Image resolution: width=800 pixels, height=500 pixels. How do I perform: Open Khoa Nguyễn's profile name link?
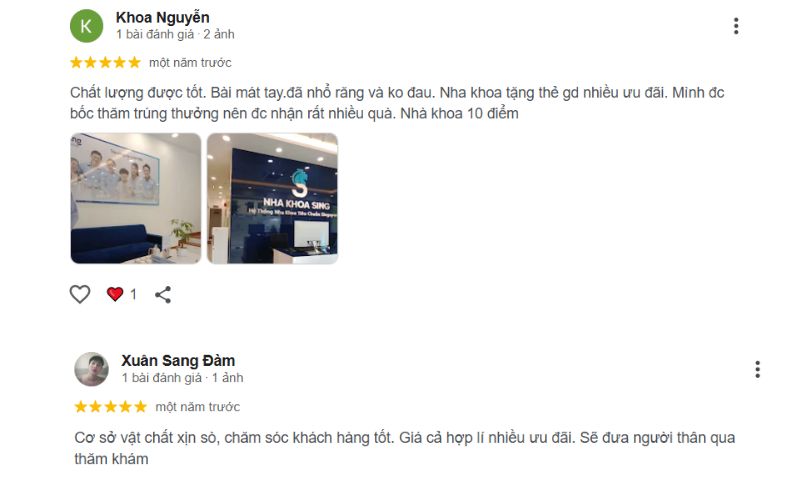(162, 17)
